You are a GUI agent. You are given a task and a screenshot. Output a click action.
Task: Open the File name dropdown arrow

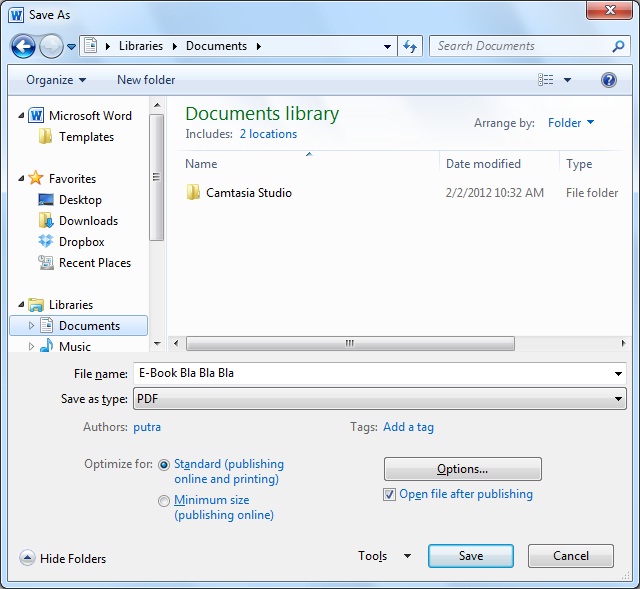(618, 373)
